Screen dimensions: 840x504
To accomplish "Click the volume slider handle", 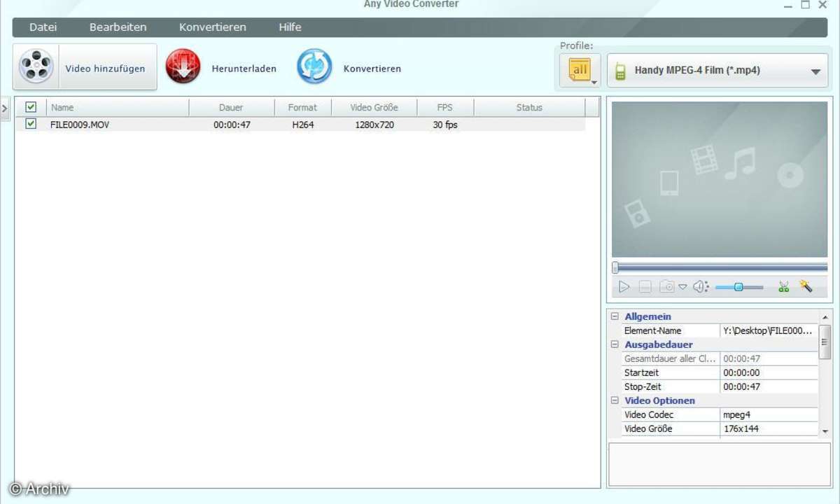I will 738,287.
